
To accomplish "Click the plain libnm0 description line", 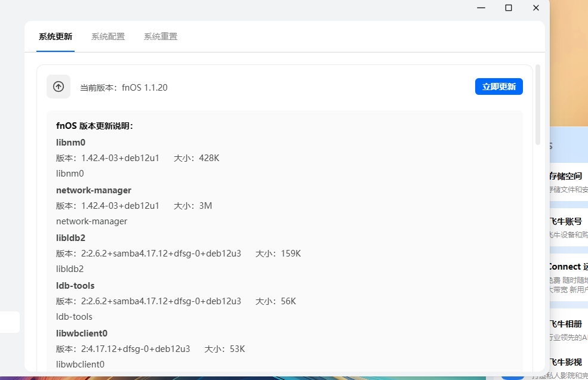I will pos(70,174).
